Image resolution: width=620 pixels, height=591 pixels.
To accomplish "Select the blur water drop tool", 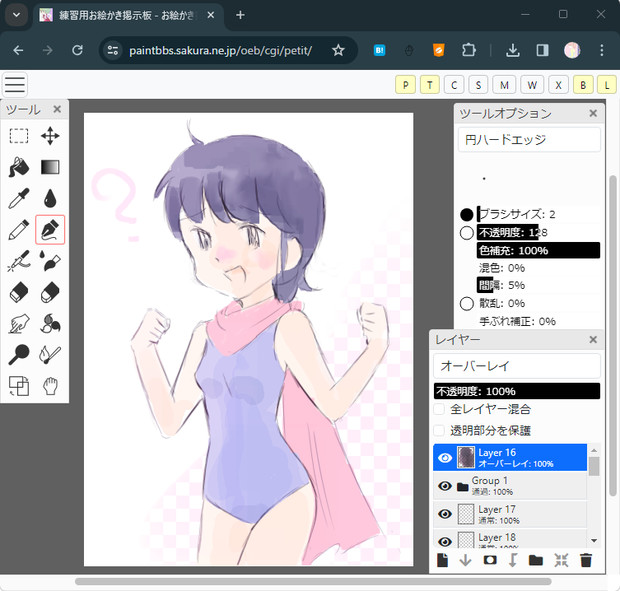I will 50,198.
